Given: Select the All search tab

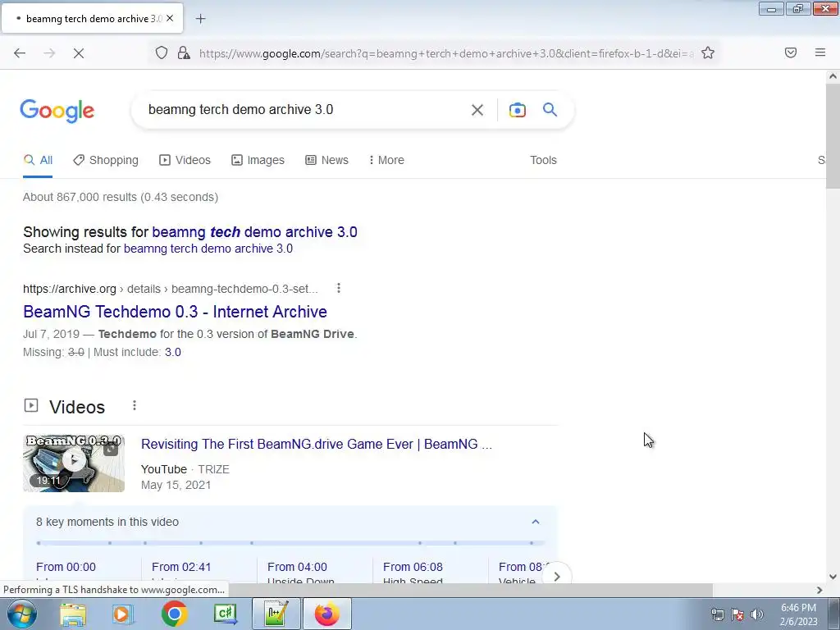Looking at the screenshot, I should coord(38,160).
